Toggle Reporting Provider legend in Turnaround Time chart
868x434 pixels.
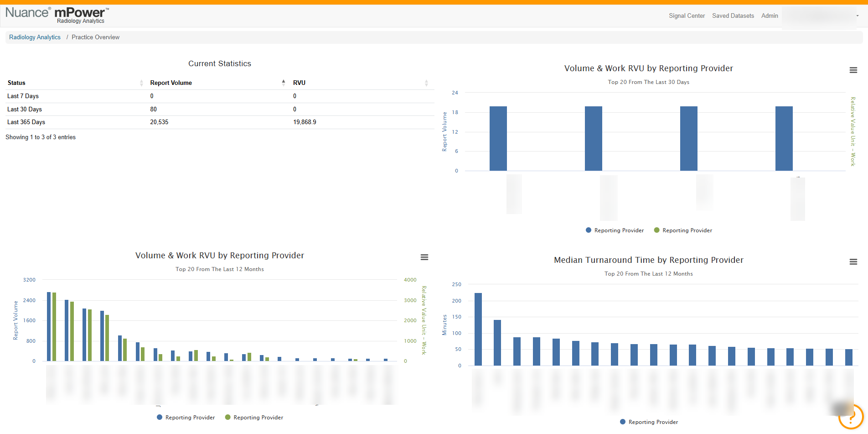pos(649,422)
